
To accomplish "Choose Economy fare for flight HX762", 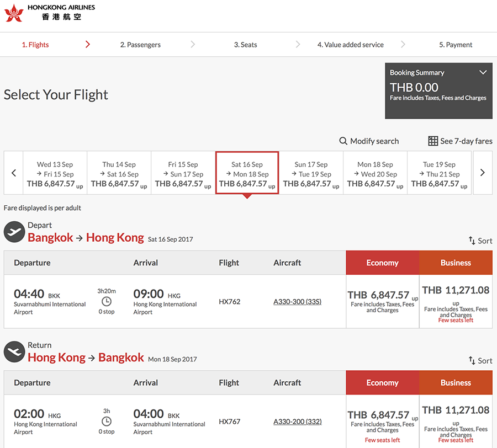I will 382,301.
